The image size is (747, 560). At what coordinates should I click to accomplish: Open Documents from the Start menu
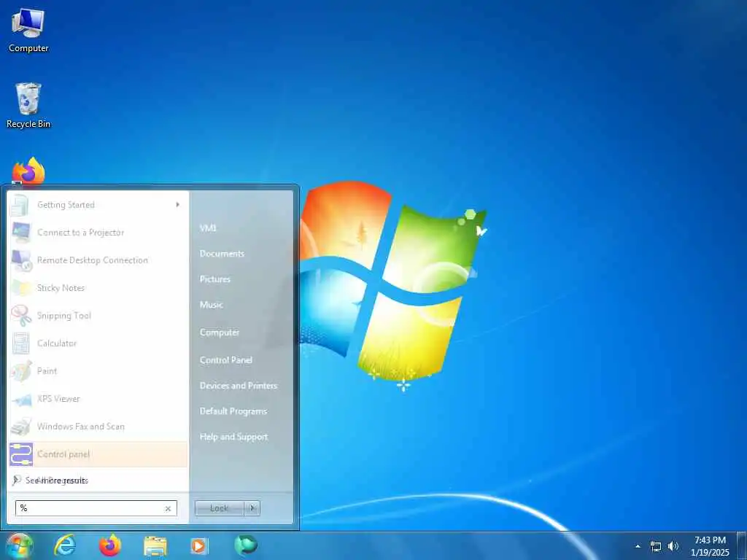point(222,254)
